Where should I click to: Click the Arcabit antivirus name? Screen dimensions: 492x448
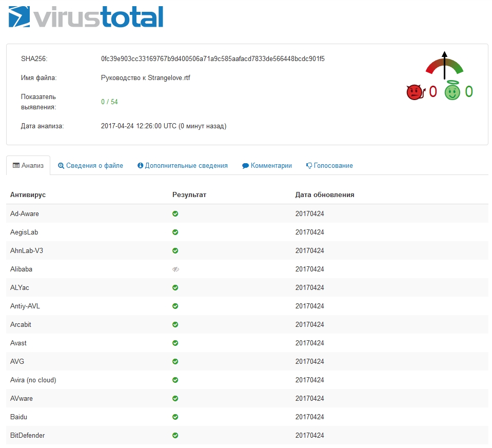point(21,325)
